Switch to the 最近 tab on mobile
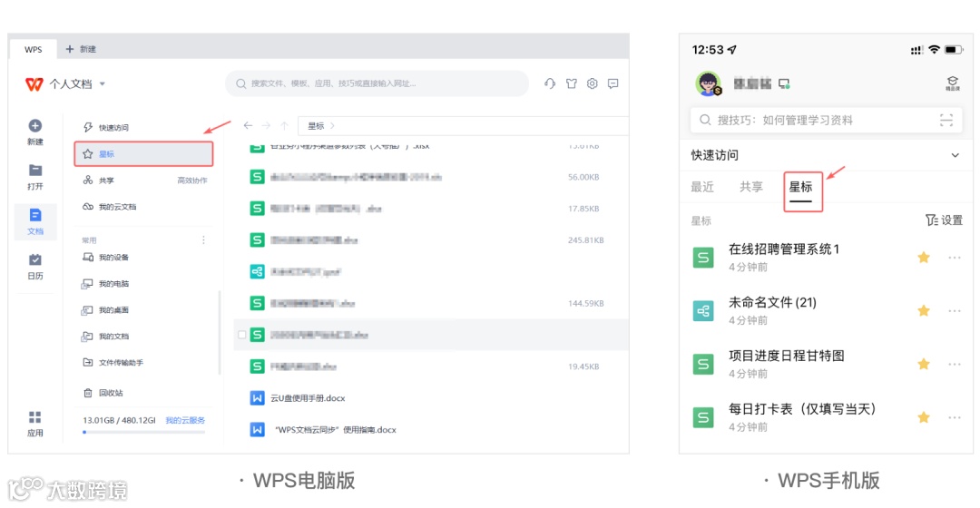 click(x=702, y=187)
